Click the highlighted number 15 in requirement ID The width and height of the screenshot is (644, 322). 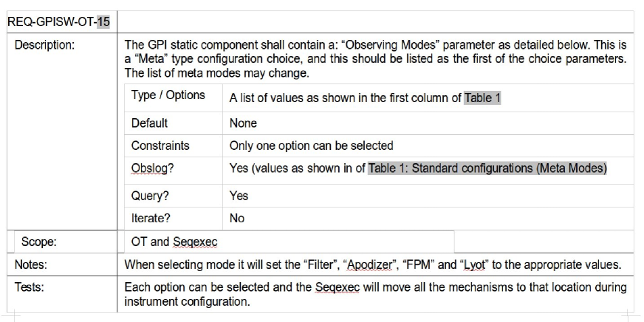103,21
